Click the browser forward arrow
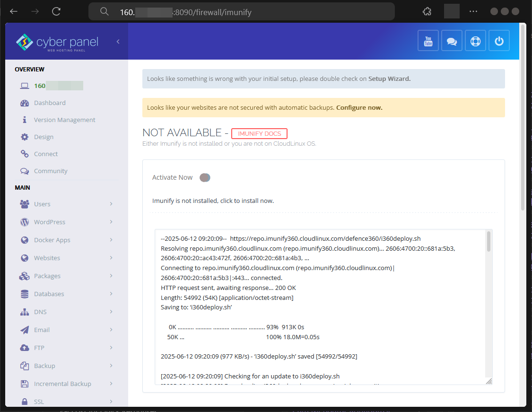 click(x=35, y=11)
